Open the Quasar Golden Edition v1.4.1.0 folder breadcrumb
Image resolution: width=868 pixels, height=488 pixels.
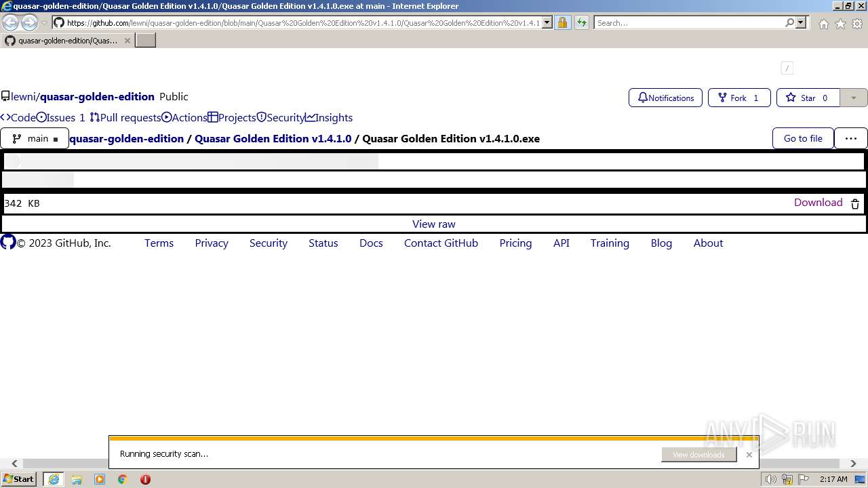click(273, 138)
